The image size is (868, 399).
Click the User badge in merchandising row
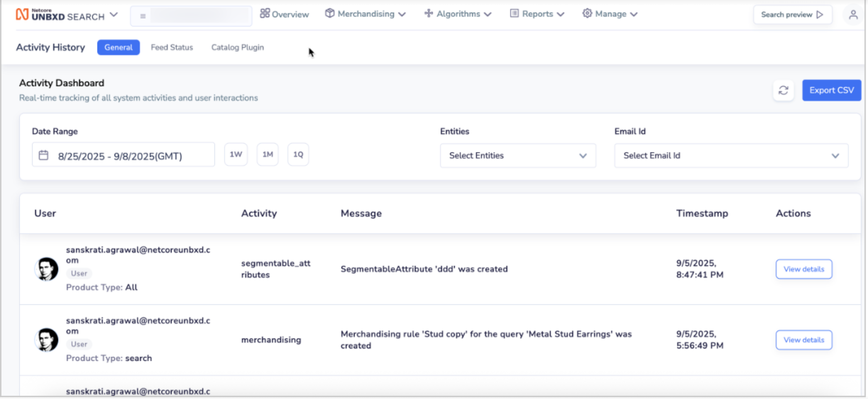coord(79,344)
